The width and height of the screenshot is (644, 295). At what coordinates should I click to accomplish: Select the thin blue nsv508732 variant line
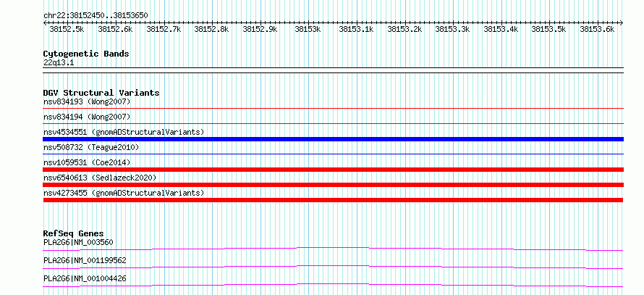(x=333, y=154)
